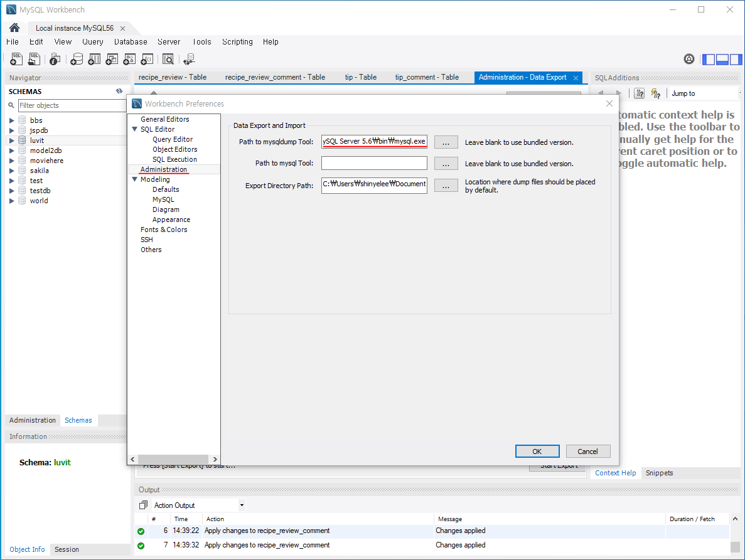Close the Administration - Data Export tab

point(576,78)
